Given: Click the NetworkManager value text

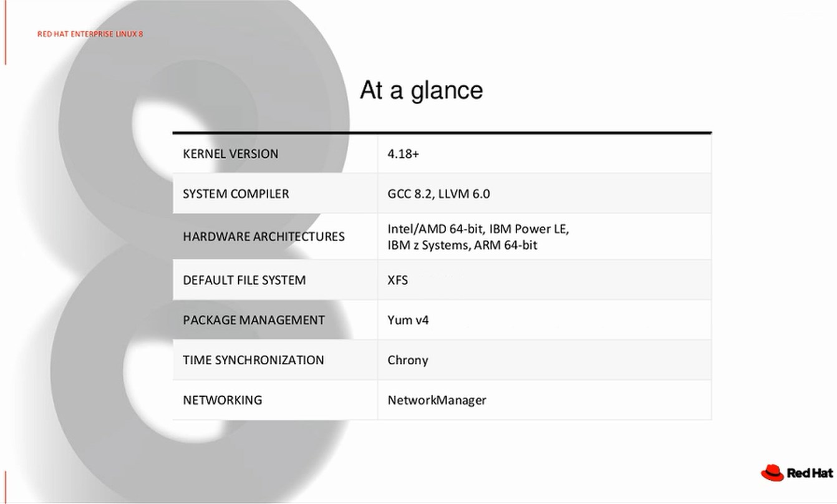Looking at the screenshot, I should (x=437, y=400).
